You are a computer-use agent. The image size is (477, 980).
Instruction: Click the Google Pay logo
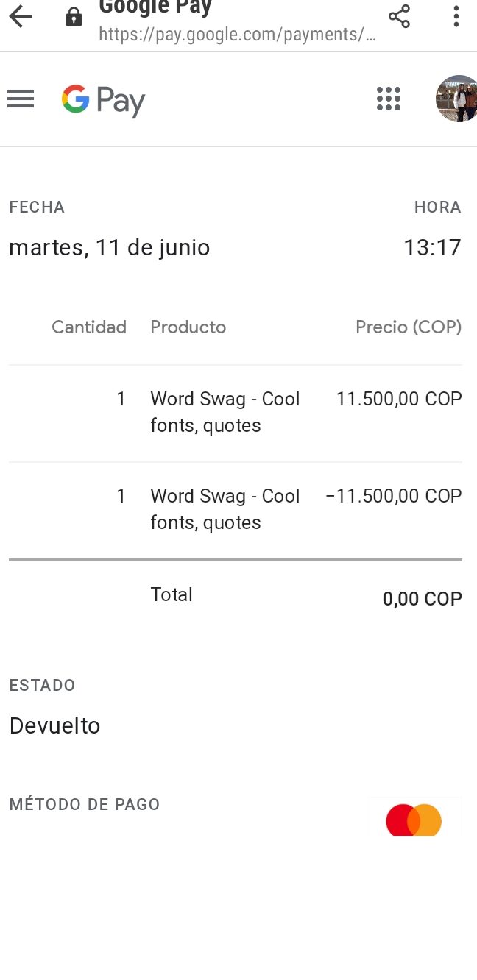click(103, 100)
